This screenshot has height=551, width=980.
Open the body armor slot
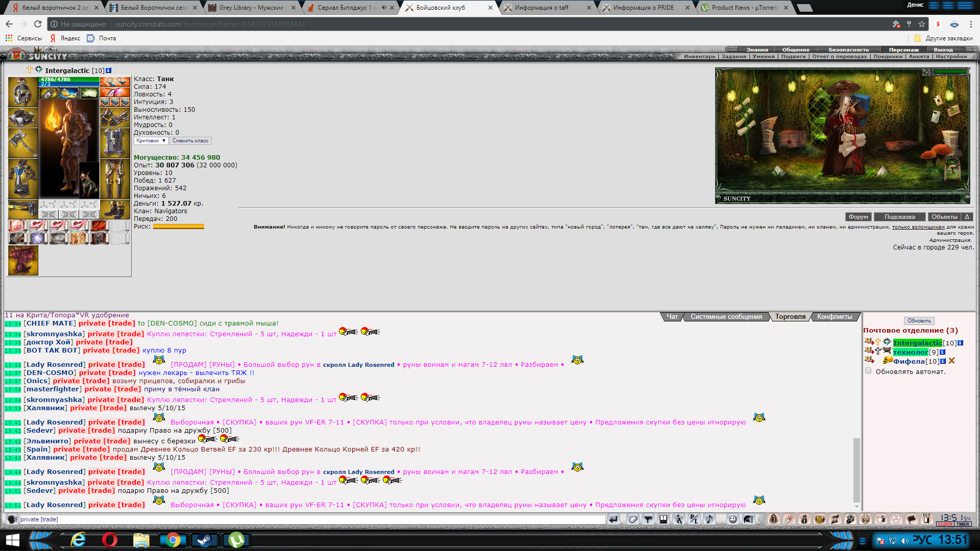pyautogui.click(x=23, y=179)
